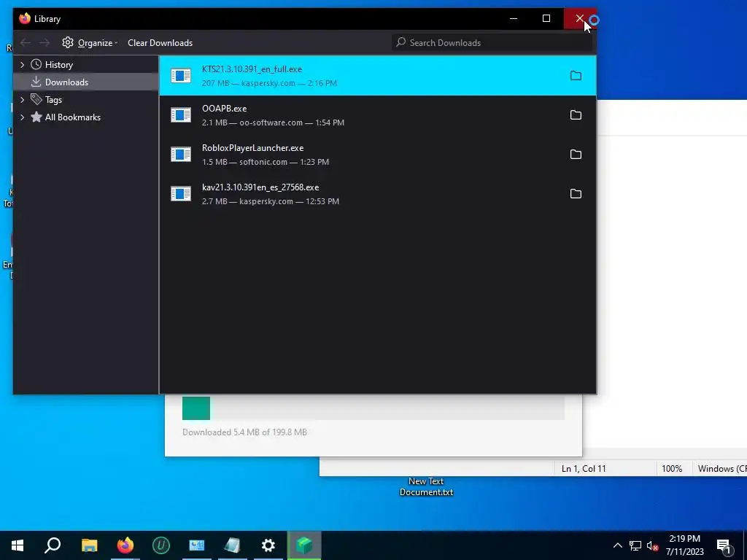Click the taskbar clock showing 2:19 PM
Viewport: 747px width, 560px height.
[x=684, y=545]
